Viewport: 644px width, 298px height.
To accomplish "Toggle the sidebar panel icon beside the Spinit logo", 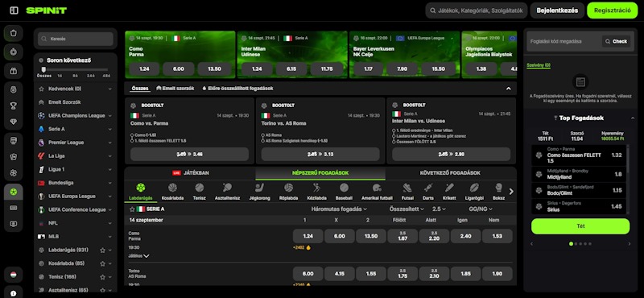I will (14, 10).
